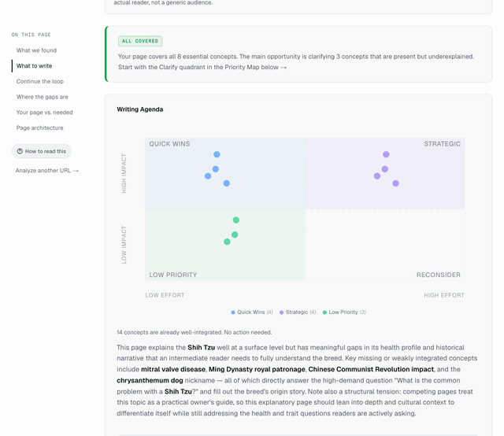504x436 pixels.
Task: Toggle Strategic (4) legend entry
Action: [x=298, y=312]
